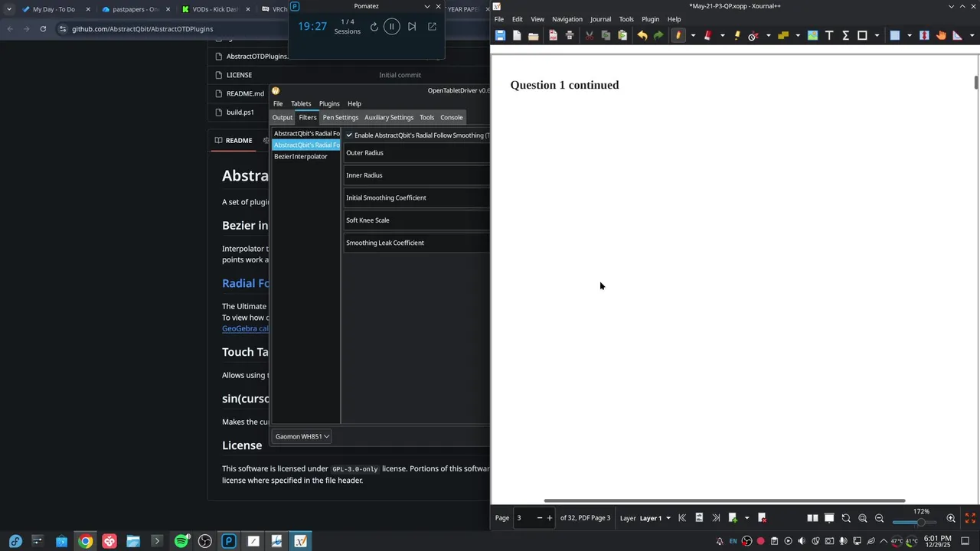
Task: Open the Gaomon WH851 tablet dropdown
Action: coord(302,436)
